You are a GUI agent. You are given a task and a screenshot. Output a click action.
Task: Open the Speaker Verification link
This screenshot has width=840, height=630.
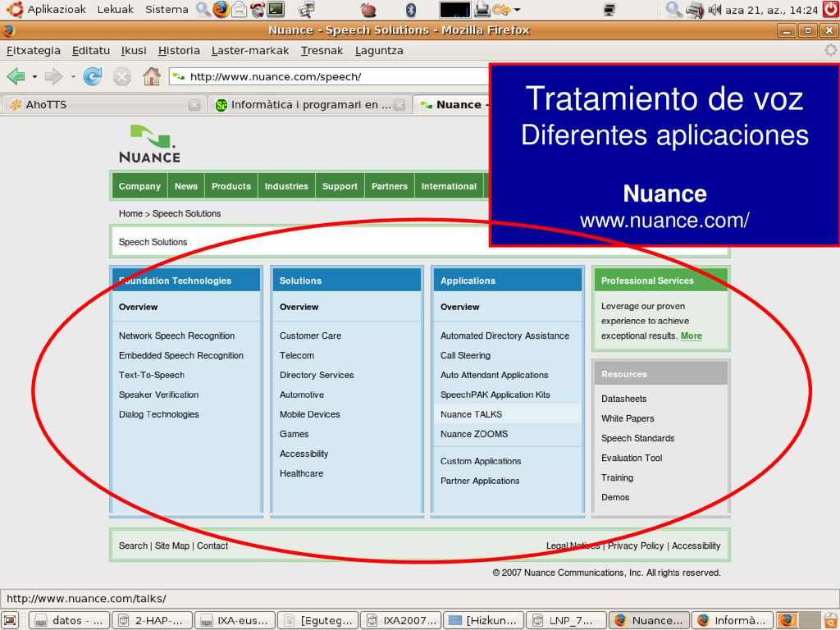pos(158,395)
